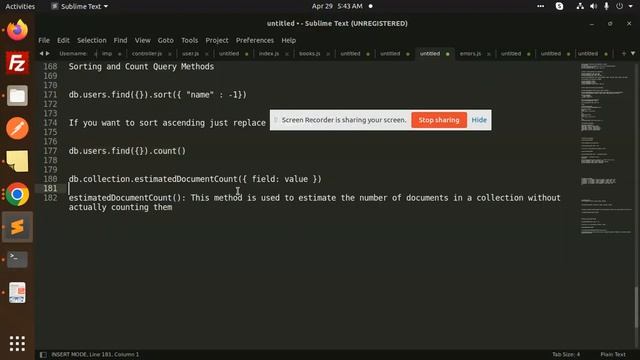Close the books.js tab
This screenshot has width=640, height=360.
tap(328, 54)
